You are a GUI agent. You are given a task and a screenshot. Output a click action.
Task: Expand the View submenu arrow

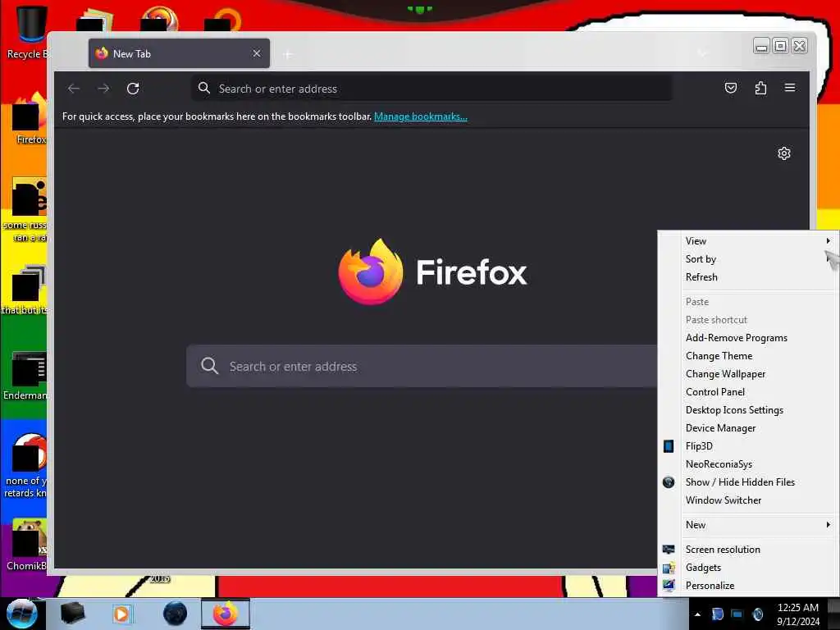[829, 241]
